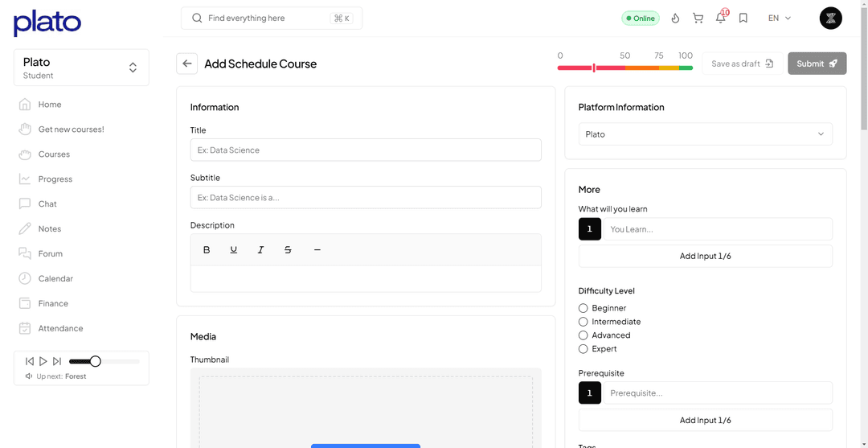The image size is (868, 448).
Task: Click Save as draft
Action: coord(742,64)
